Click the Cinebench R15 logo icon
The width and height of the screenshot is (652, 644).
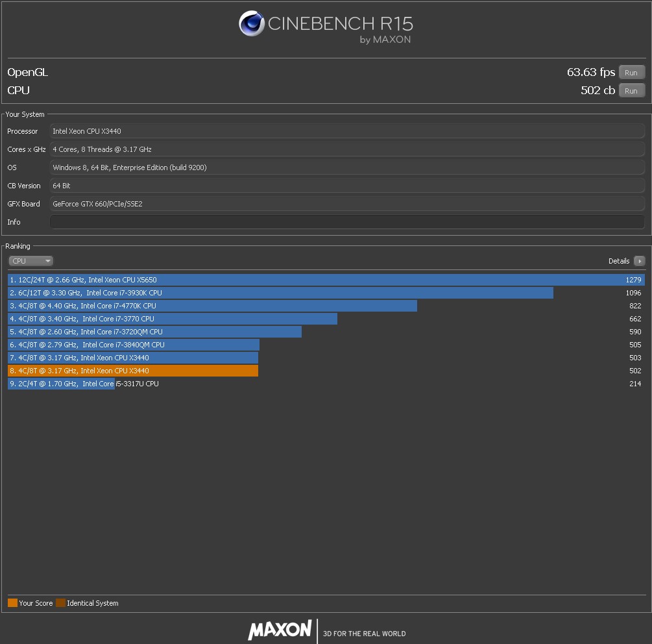click(x=252, y=23)
